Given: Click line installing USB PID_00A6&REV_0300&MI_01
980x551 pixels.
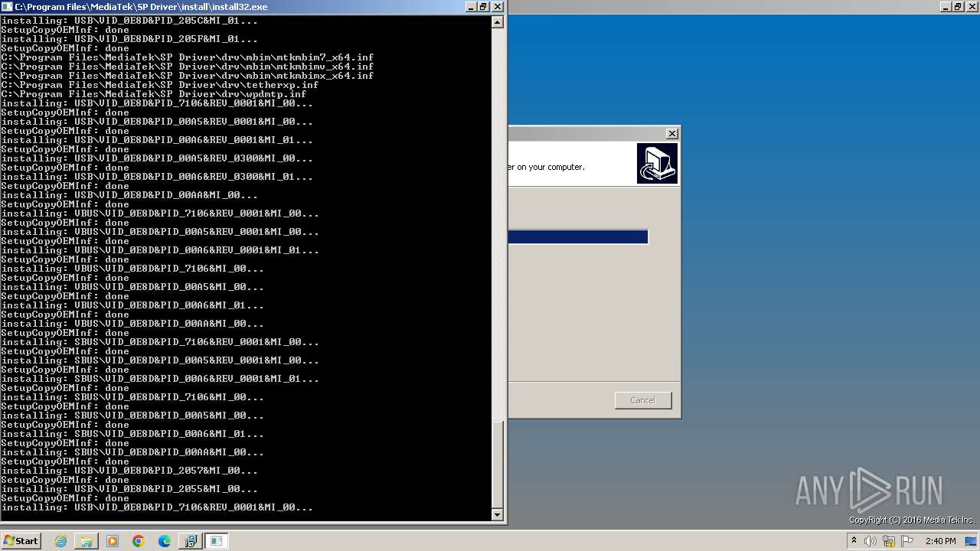Looking at the screenshot, I should point(157,177).
